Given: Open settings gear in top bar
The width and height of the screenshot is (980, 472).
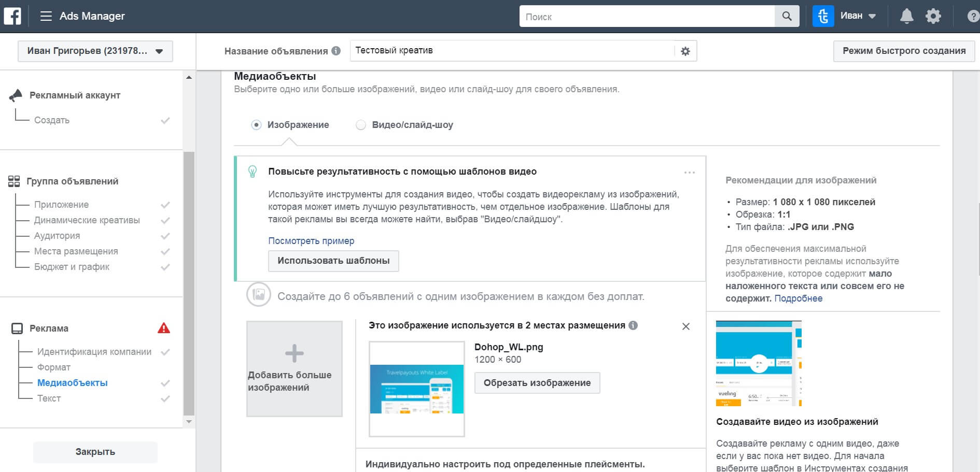Looking at the screenshot, I should [933, 16].
